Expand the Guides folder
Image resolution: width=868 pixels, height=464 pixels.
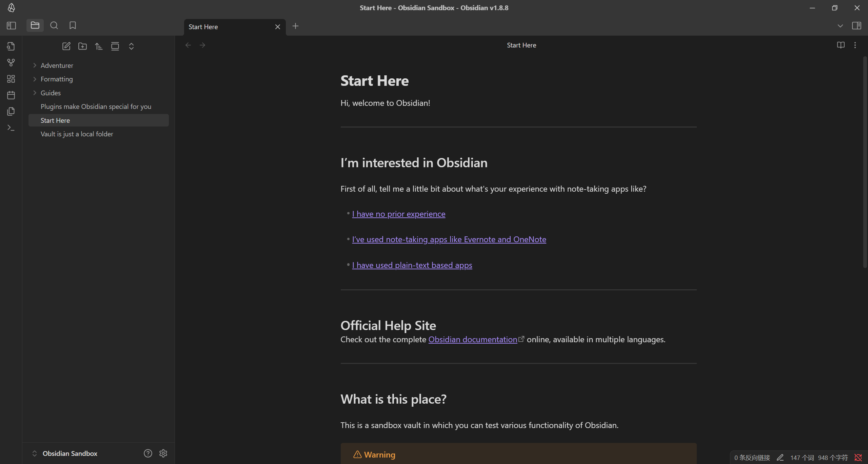[x=99, y=93]
